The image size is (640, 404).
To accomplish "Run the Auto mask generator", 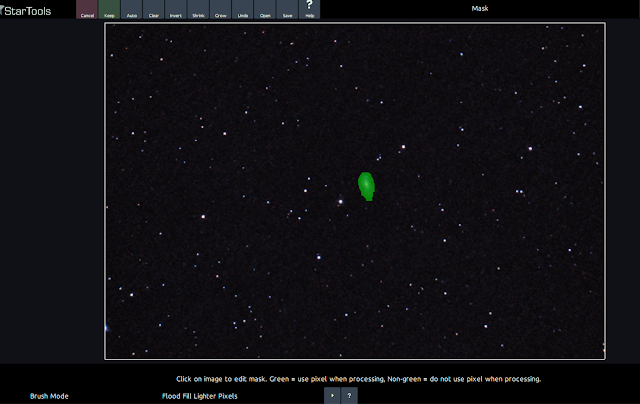I will [x=132, y=11].
